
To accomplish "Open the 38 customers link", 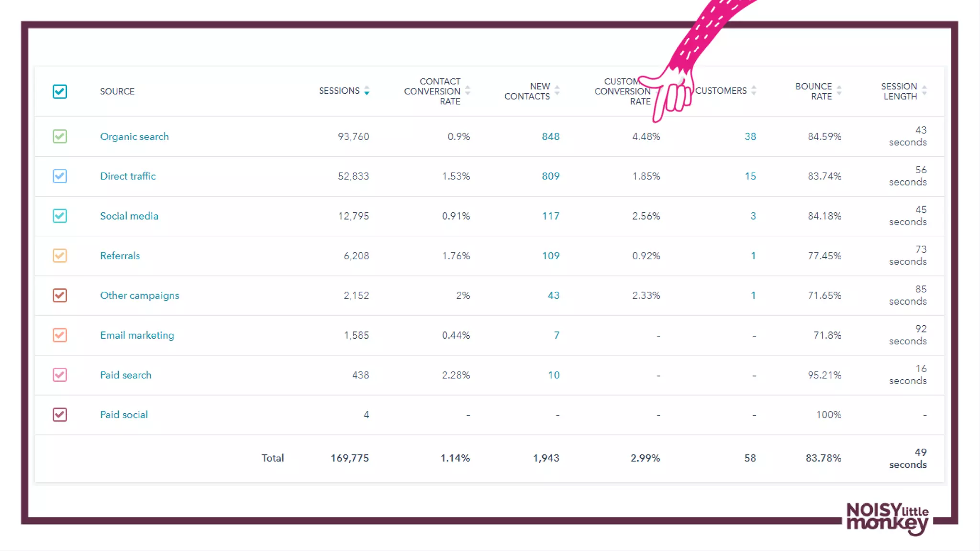I will coord(750,136).
